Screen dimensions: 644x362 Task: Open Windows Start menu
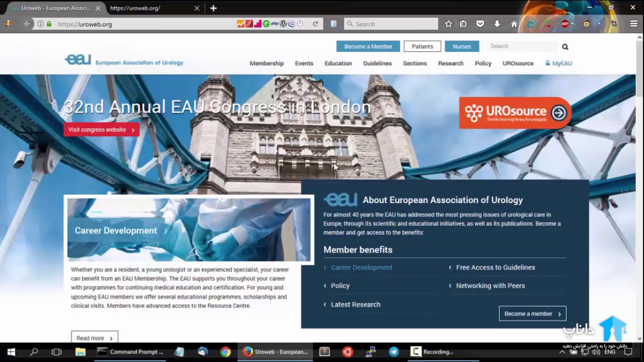[x=11, y=352]
